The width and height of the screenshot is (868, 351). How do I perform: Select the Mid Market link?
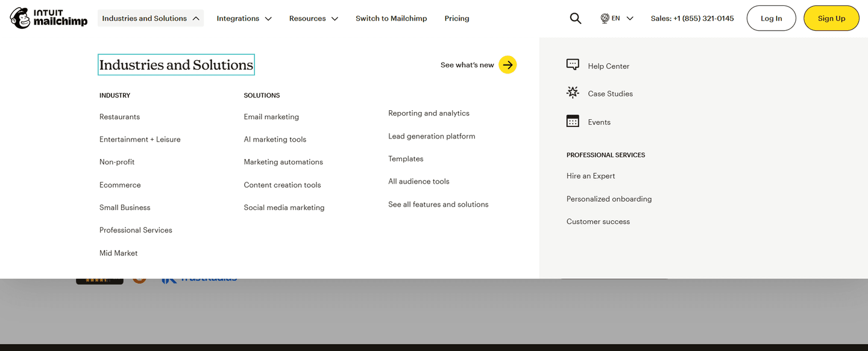[118, 253]
